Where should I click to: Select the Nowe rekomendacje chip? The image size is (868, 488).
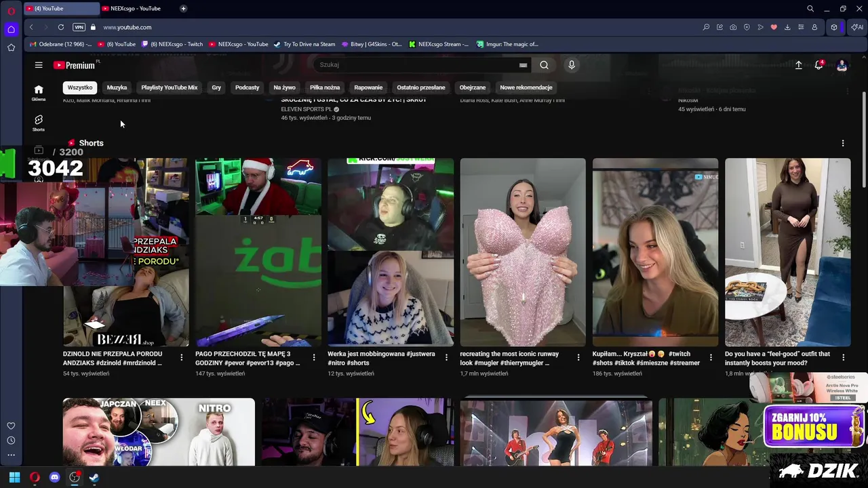click(526, 87)
